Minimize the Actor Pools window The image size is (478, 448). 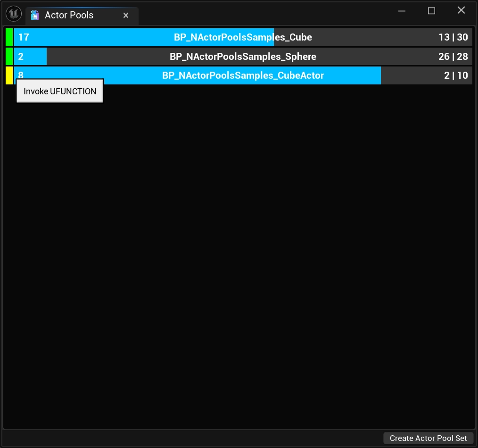(x=402, y=11)
